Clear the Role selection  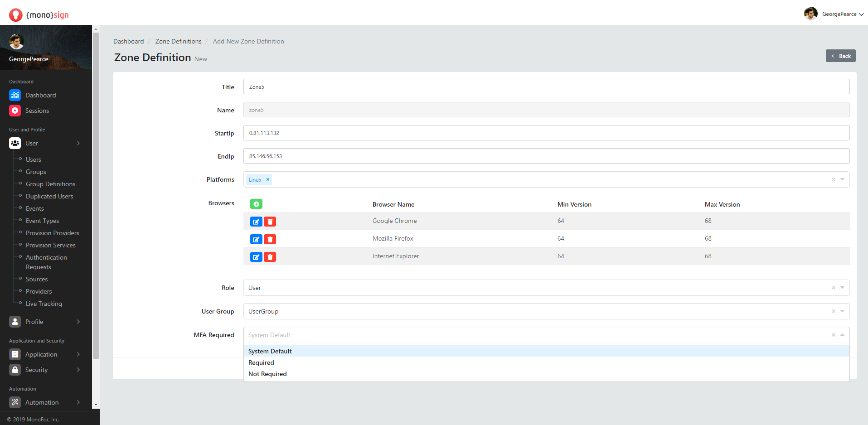pyautogui.click(x=833, y=288)
